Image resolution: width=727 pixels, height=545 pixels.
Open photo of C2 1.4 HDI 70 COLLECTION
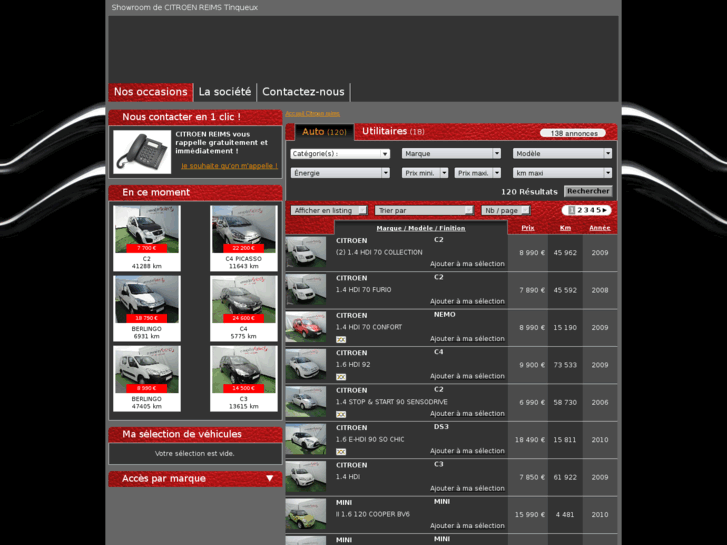[306, 252]
